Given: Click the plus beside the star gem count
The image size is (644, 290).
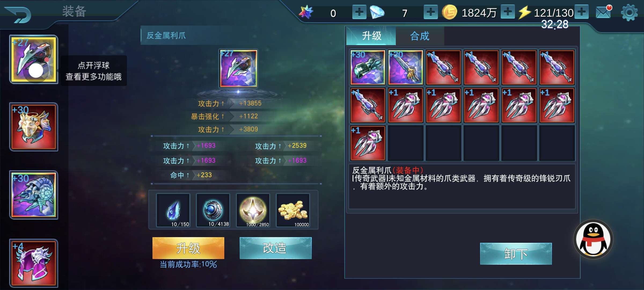Looking at the screenshot, I should pyautogui.click(x=359, y=12).
